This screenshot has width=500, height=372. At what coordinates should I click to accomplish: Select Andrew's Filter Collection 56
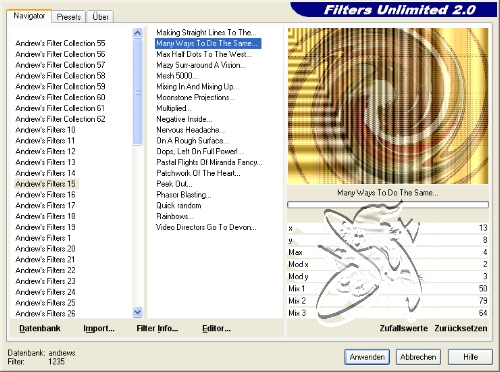(x=60, y=54)
